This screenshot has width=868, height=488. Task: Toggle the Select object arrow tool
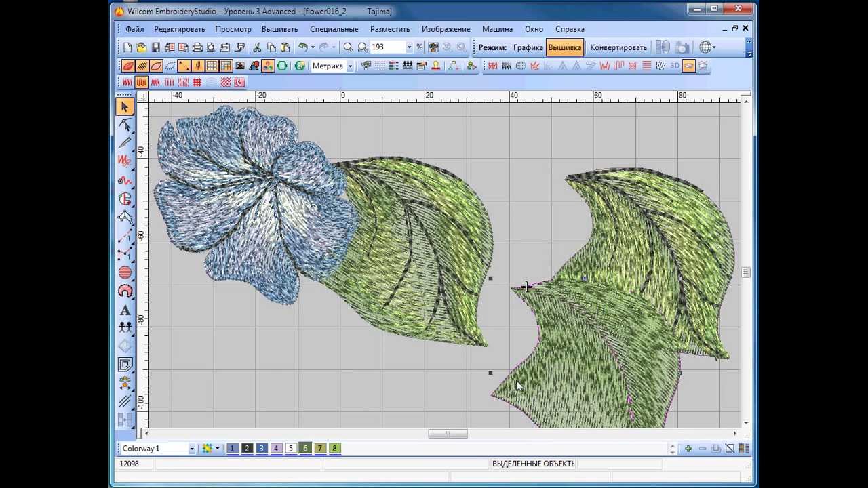(125, 106)
